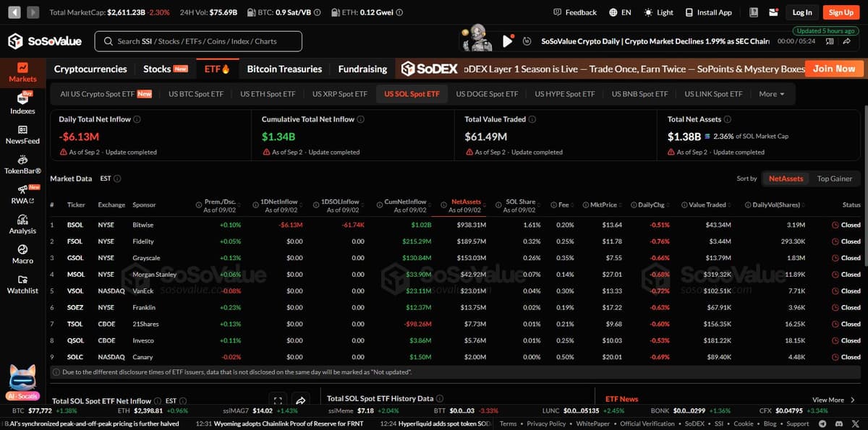868x430 pixels.
Task: Show info for Market Data EST timezone
Action: click(117, 179)
